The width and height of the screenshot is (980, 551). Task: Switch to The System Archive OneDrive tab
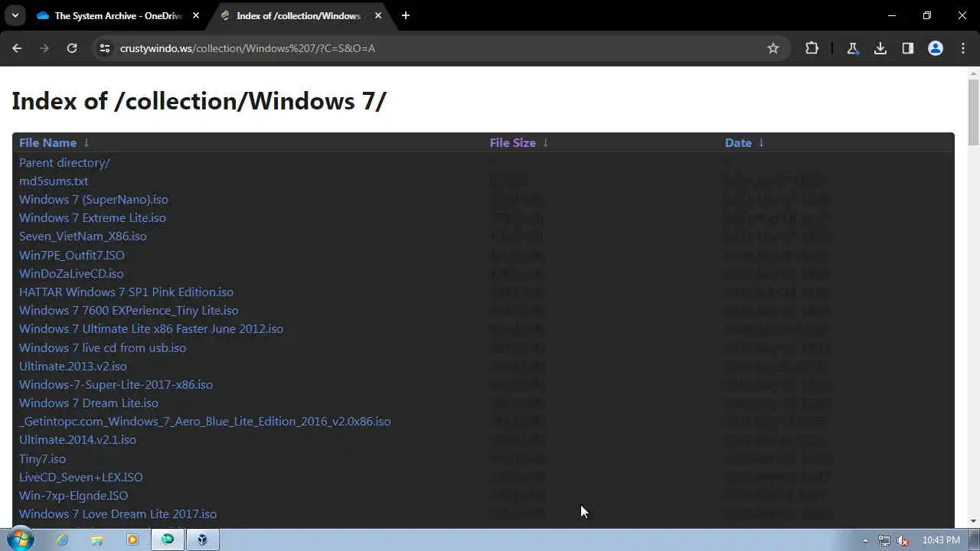tap(116, 15)
